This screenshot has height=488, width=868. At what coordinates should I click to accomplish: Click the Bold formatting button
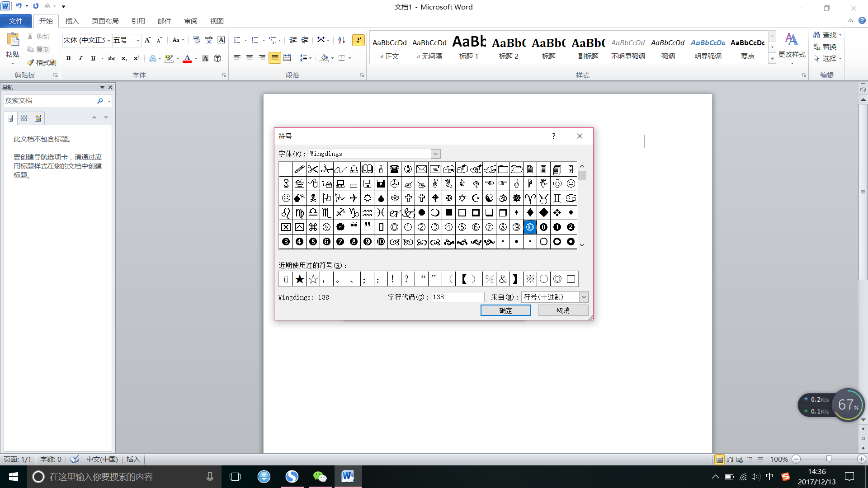68,58
